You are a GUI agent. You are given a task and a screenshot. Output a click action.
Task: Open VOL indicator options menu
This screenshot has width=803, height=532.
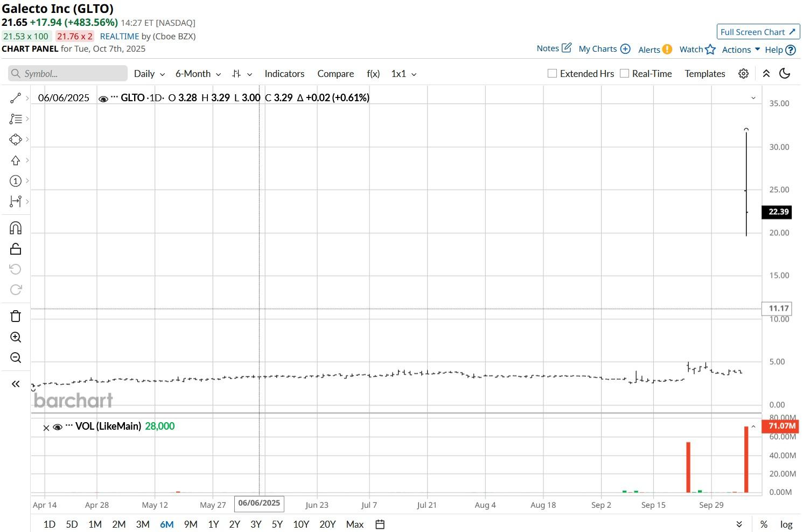pyautogui.click(x=68, y=426)
